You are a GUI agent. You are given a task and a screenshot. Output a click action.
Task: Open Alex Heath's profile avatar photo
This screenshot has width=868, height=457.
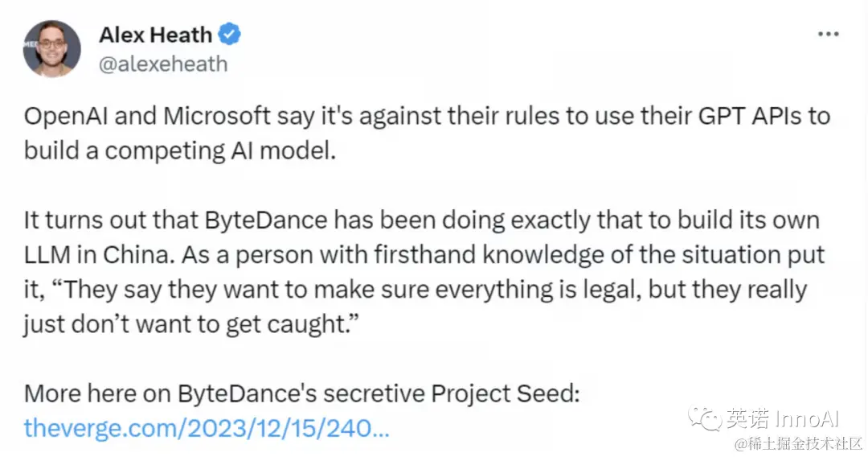[51, 49]
